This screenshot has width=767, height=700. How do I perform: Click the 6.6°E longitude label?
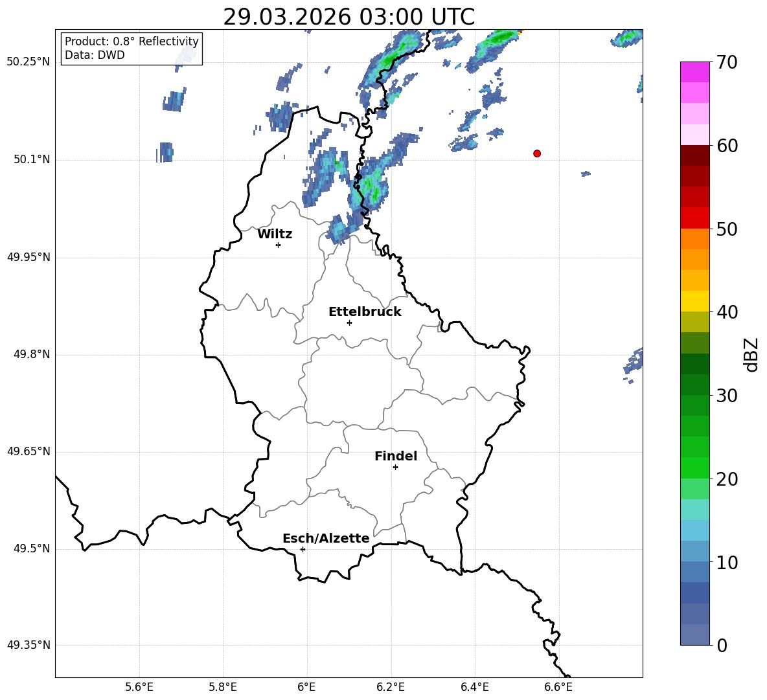[x=558, y=687]
